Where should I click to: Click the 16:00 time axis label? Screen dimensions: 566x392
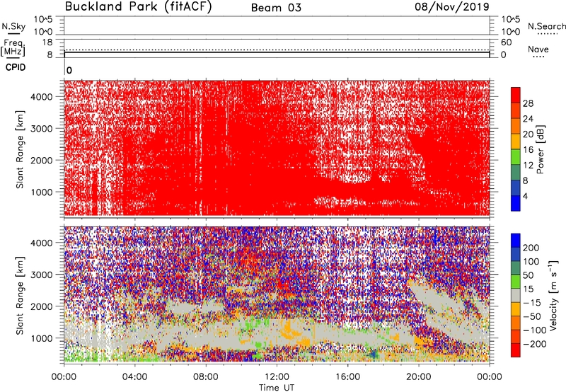coord(347,377)
